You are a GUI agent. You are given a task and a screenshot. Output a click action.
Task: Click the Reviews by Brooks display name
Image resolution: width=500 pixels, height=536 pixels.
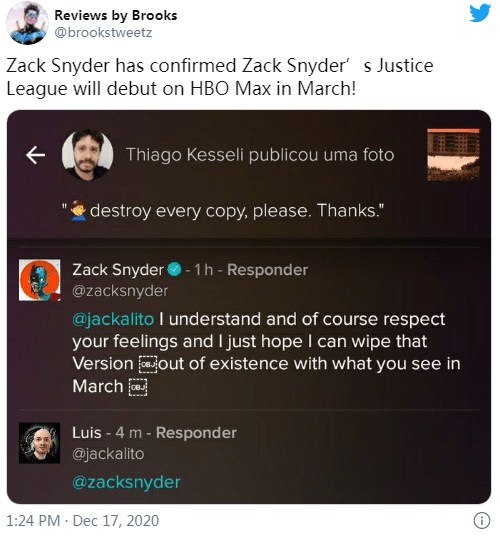116,15
